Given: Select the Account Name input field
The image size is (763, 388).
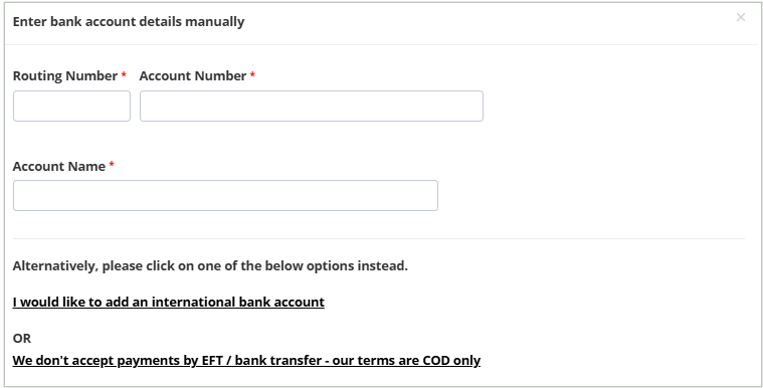Looking at the screenshot, I should click(225, 195).
